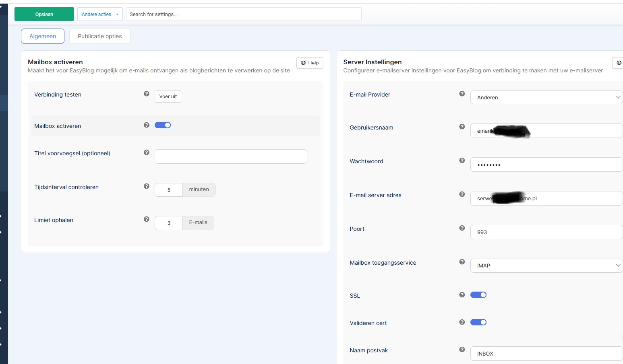This screenshot has width=623, height=364.
Task: Click help icon beside Verbinding testen
Action: tap(147, 94)
